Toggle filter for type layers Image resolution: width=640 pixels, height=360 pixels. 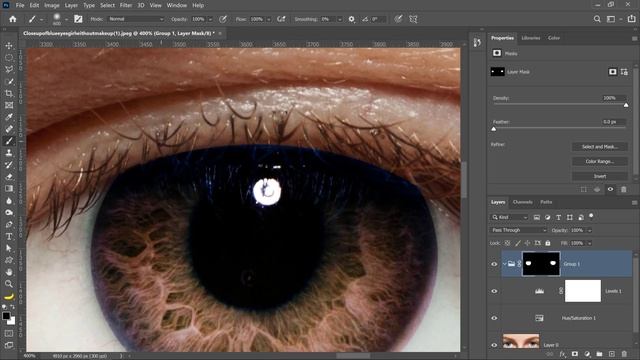(558, 218)
